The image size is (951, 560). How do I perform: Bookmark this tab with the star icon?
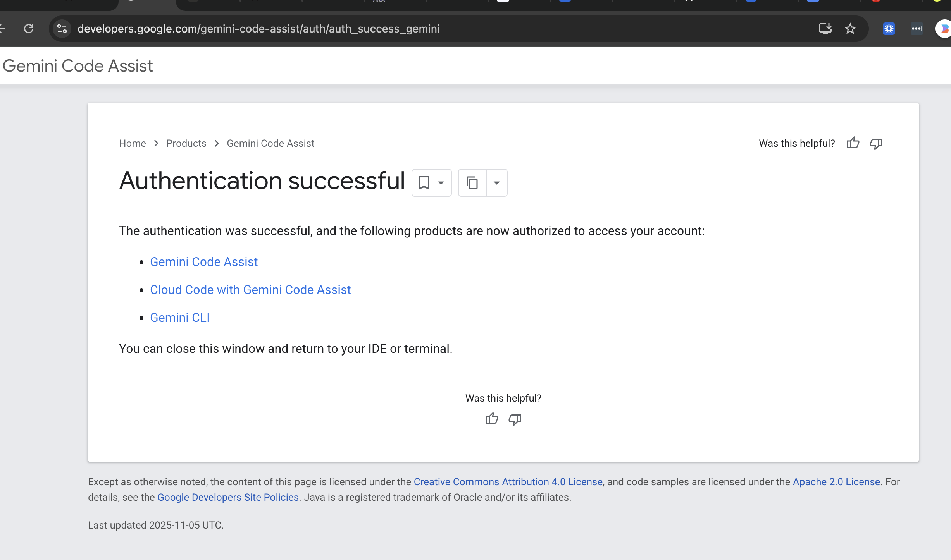pyautogui.click(x=850, y=29)
